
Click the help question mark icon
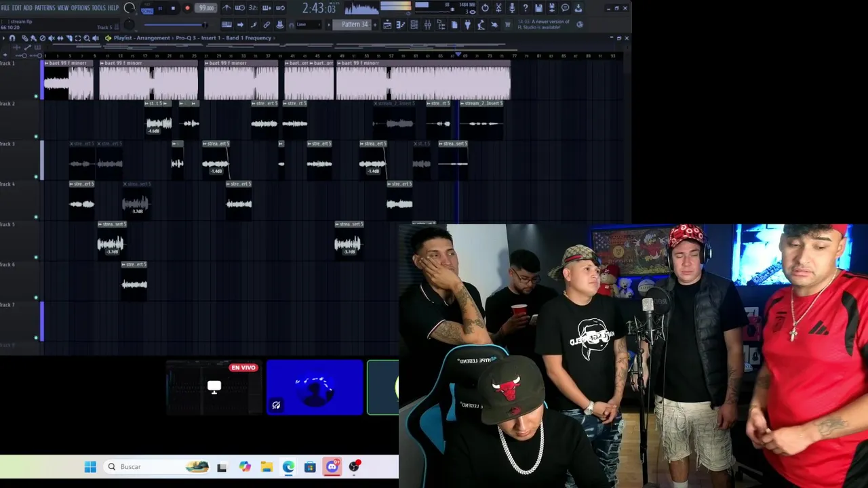tap(526, 8)
